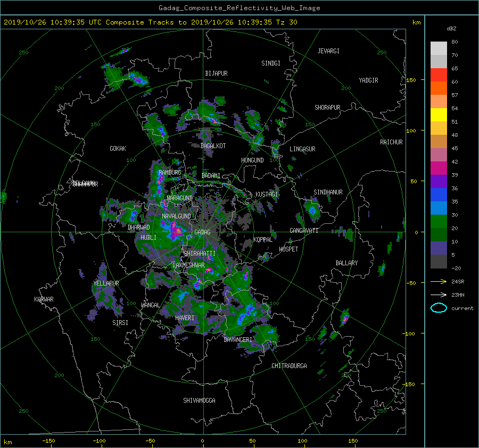Pick the green 20 dBZ color swatch

[x=439, y=221]
